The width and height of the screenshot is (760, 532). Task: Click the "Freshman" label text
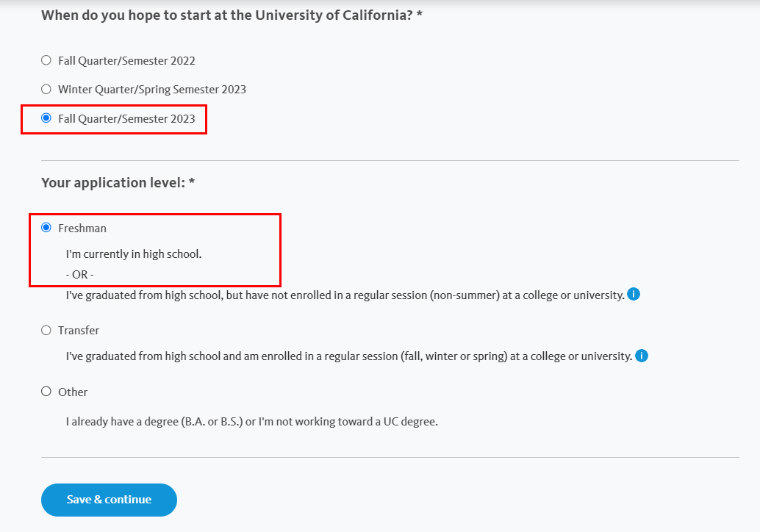[82, 229]
